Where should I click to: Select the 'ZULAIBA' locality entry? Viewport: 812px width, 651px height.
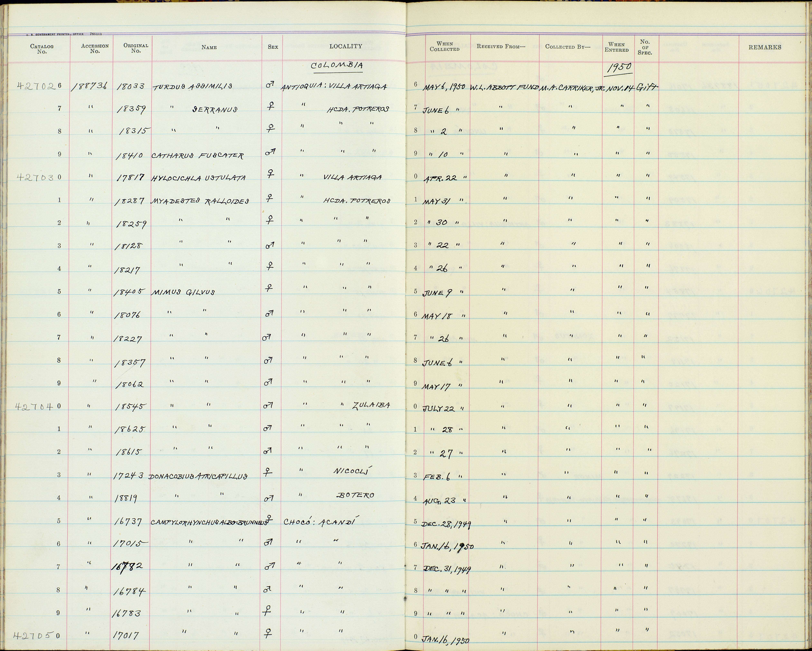tap(371, 405)
